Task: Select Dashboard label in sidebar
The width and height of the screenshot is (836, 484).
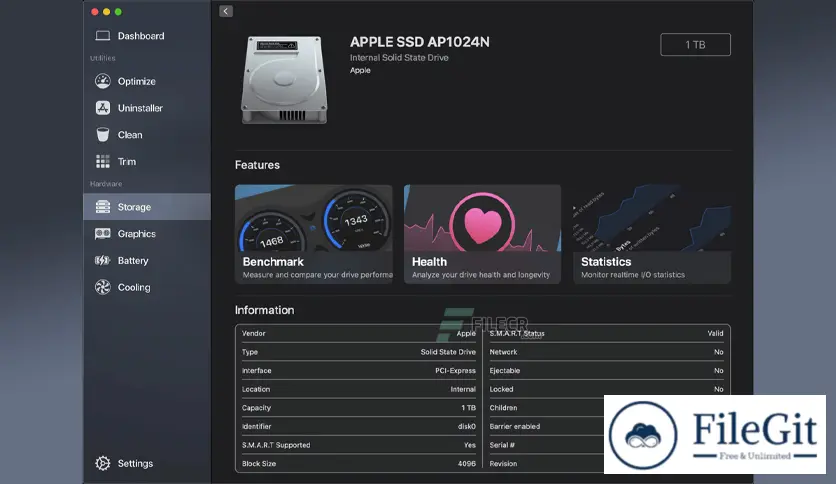Action: point(141,36)
